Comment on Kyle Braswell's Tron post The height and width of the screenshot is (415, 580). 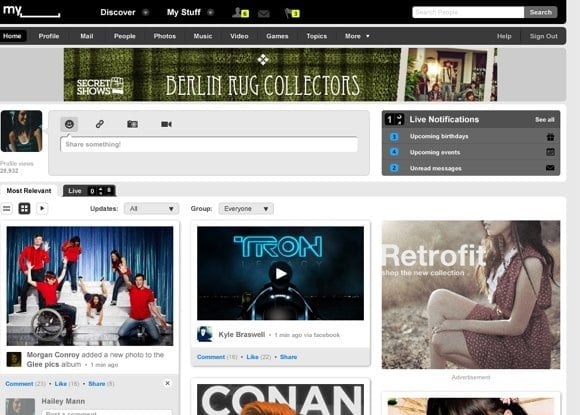211,357
